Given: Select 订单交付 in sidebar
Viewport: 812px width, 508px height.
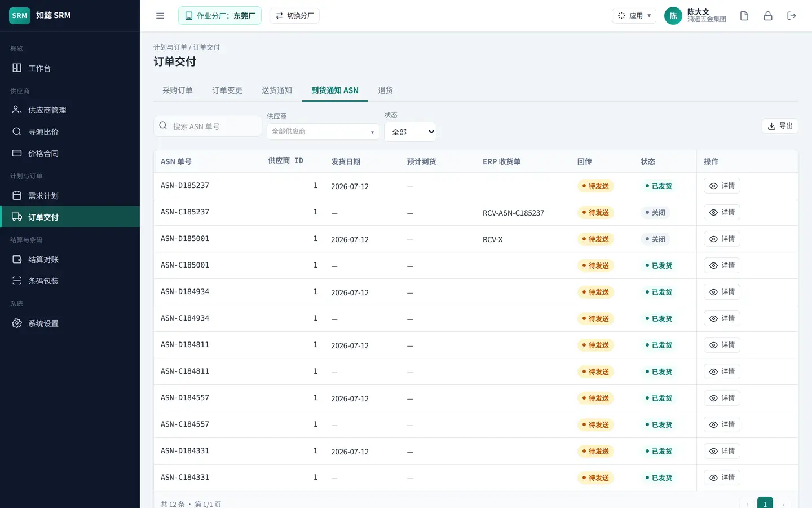Looking at the screenshot, I should pyautogui.click(x=70, y=217).
